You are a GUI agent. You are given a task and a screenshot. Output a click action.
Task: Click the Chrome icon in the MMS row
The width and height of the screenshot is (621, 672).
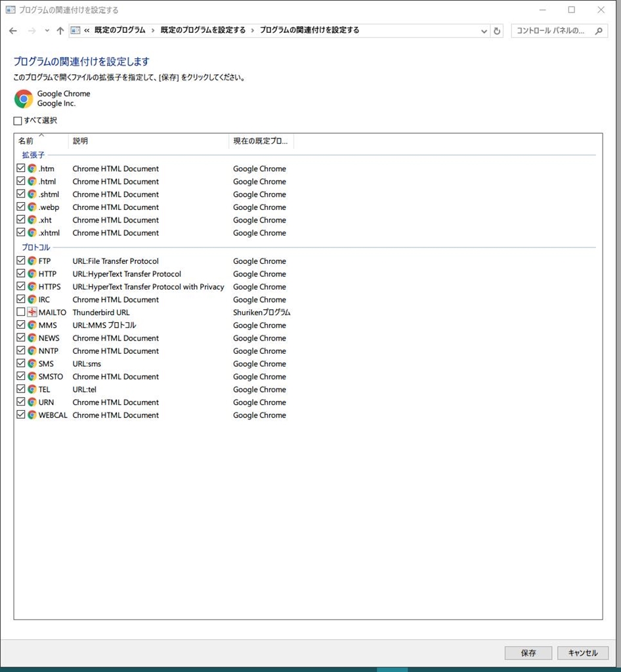(x=32, y=325)
